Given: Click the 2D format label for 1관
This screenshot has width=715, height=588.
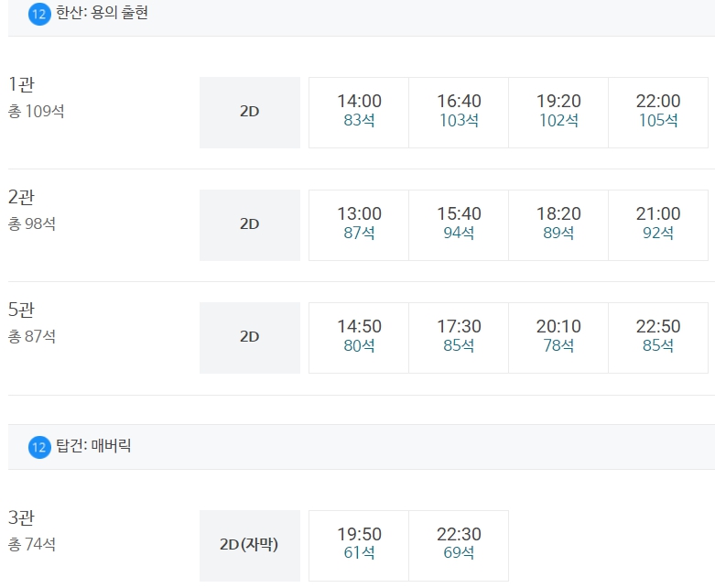Looking at the screenshot, I should point(250,113).
